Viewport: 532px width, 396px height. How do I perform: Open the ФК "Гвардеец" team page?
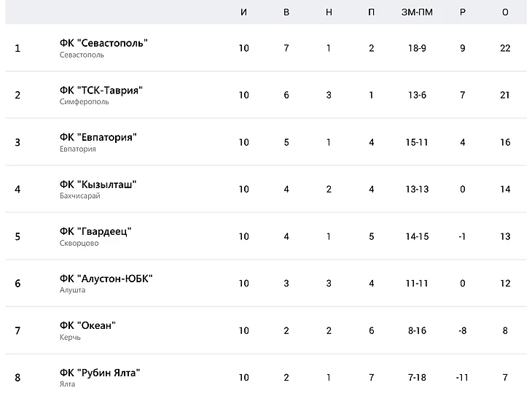[x=95, y=231]
